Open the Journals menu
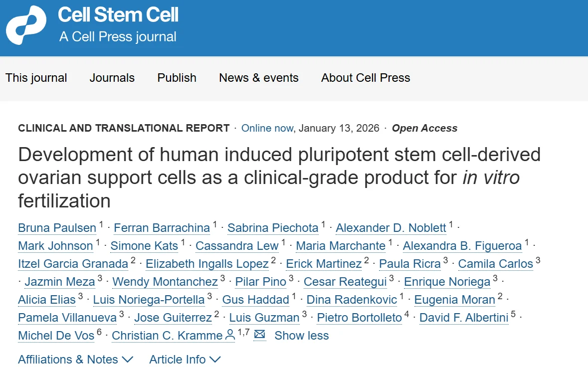Screen dimensions: 588x368 click(x=112, y=78)
